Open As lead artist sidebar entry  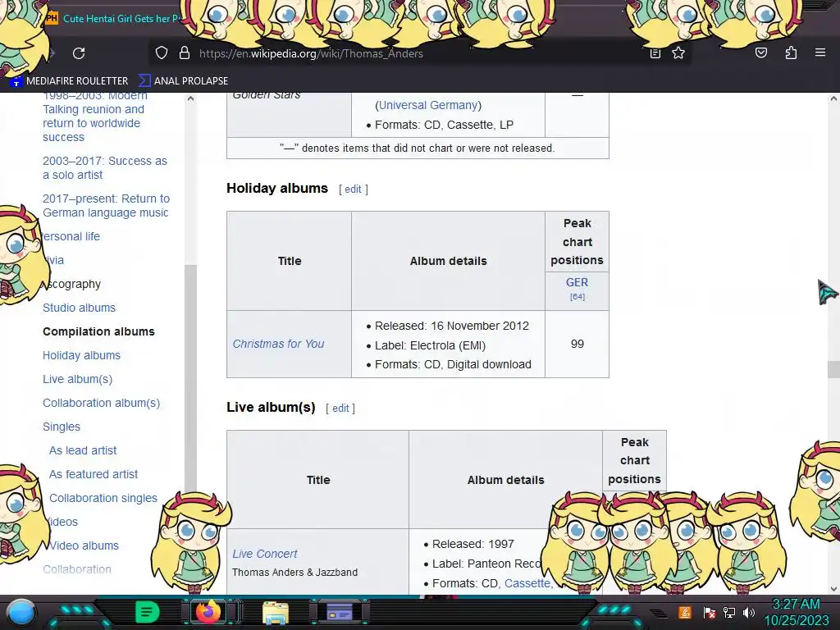point(83,450)
